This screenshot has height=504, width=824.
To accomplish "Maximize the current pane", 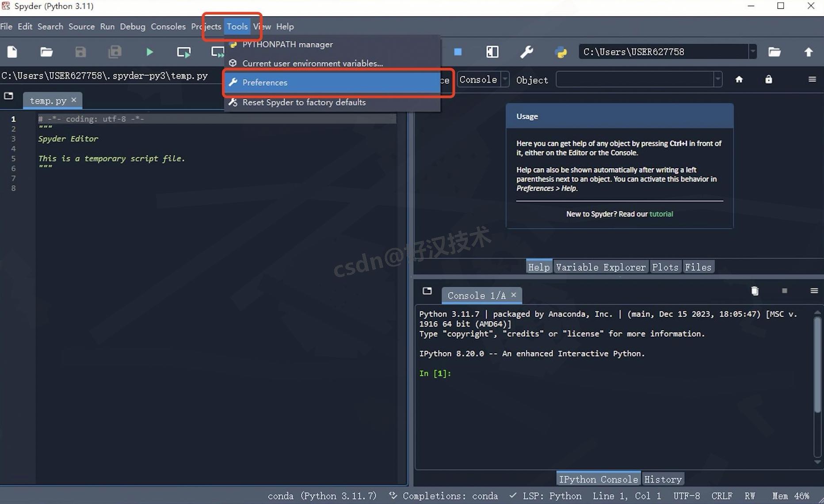I will coord(492,52).
